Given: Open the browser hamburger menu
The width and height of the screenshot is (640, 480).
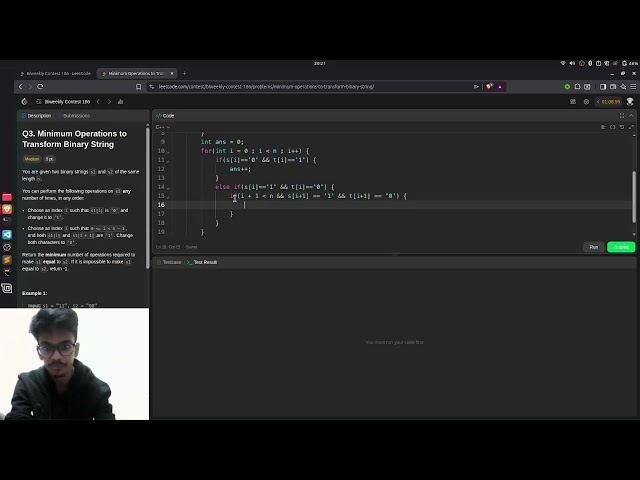Looking at the screenshot, I should tap(633, 87).
